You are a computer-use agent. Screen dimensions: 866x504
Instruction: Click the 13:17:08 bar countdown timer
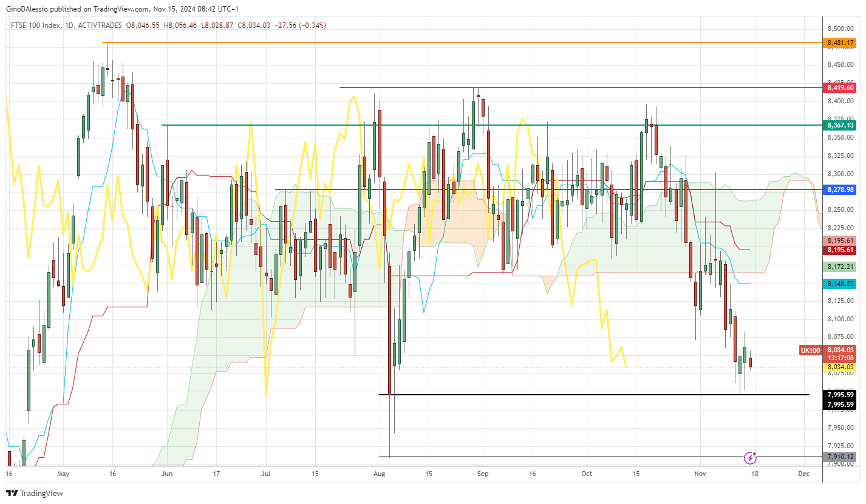[x=840, y=358]
